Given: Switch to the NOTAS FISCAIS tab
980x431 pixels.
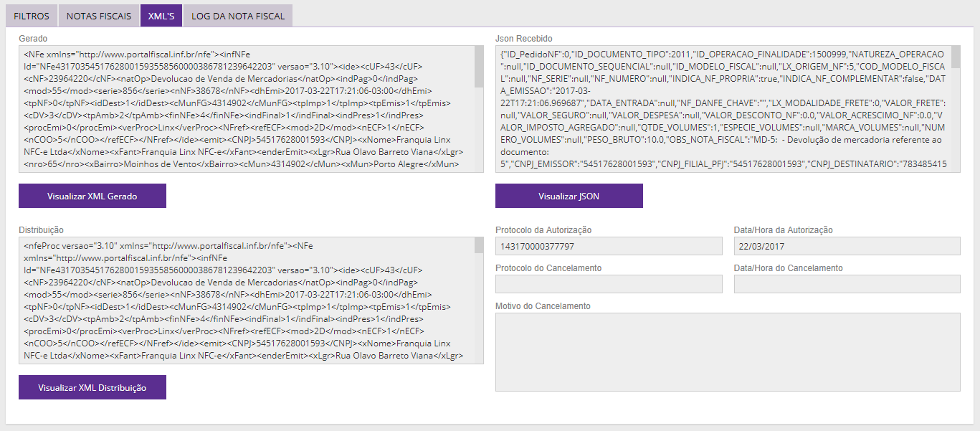Looking at the screenshot, I should pos(99,16).
